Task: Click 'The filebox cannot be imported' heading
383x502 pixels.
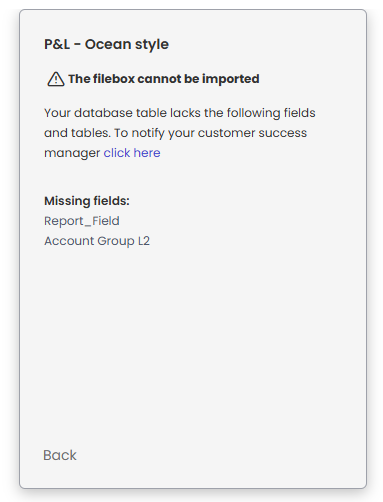Action: (x=164, y=79)
